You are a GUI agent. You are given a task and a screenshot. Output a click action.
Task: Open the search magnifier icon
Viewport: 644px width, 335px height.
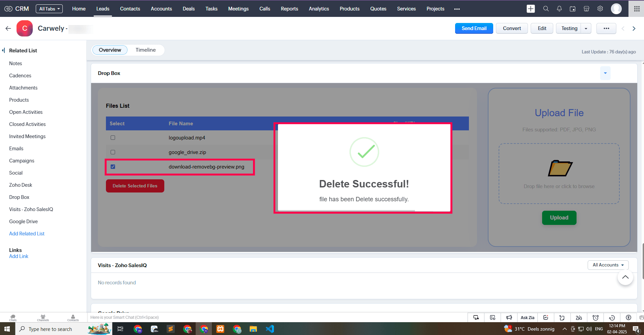pos(546,9)
